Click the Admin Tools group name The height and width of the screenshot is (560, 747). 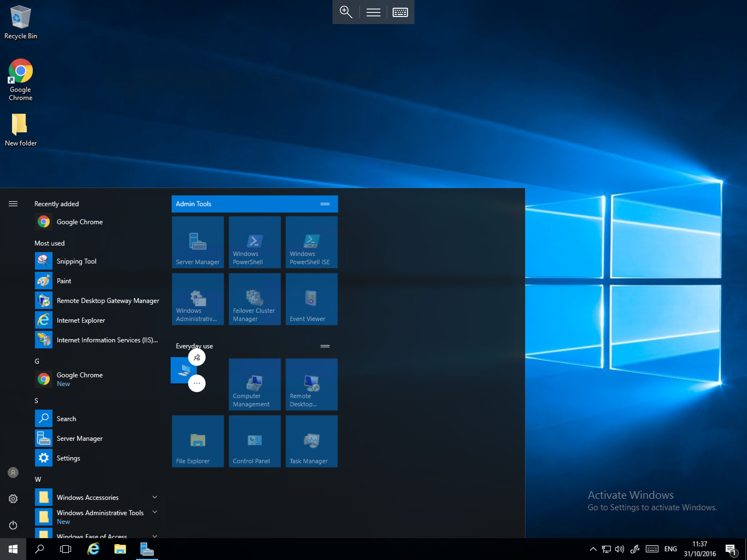tap(194, 204)
